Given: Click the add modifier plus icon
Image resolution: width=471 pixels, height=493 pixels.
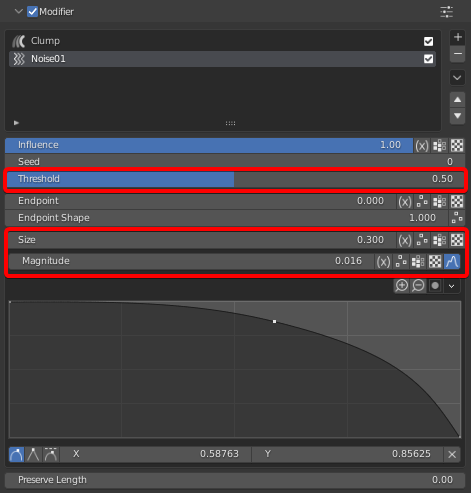Looking at the screenshot, I should (457, 37).
